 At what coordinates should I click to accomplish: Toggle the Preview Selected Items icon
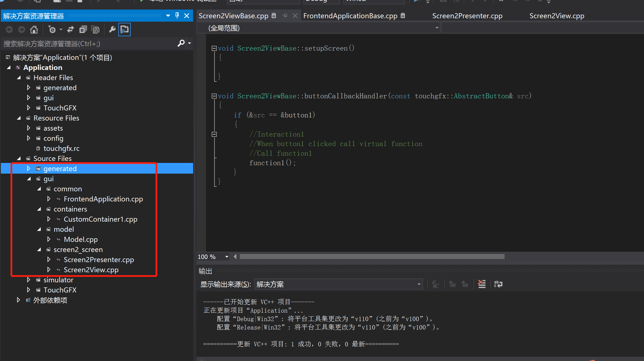(125, 29)
